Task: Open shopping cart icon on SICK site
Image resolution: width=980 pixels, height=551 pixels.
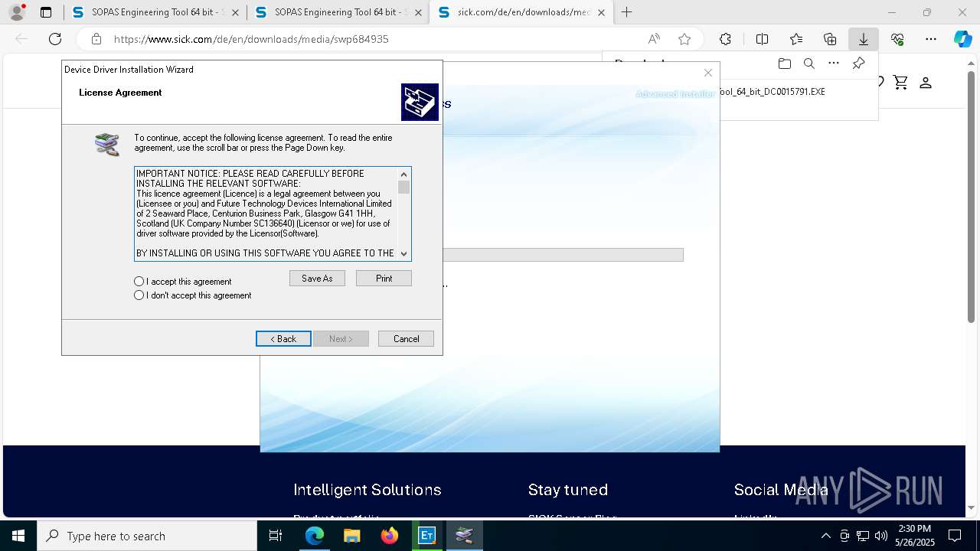Action: tap(900, 82)
